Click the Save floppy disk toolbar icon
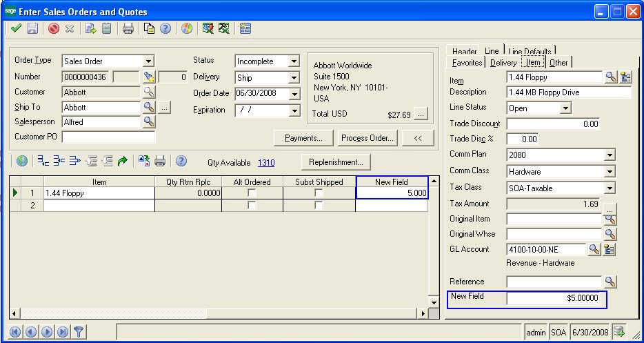Viewport: 644px width, 343px height. [32, 28]
